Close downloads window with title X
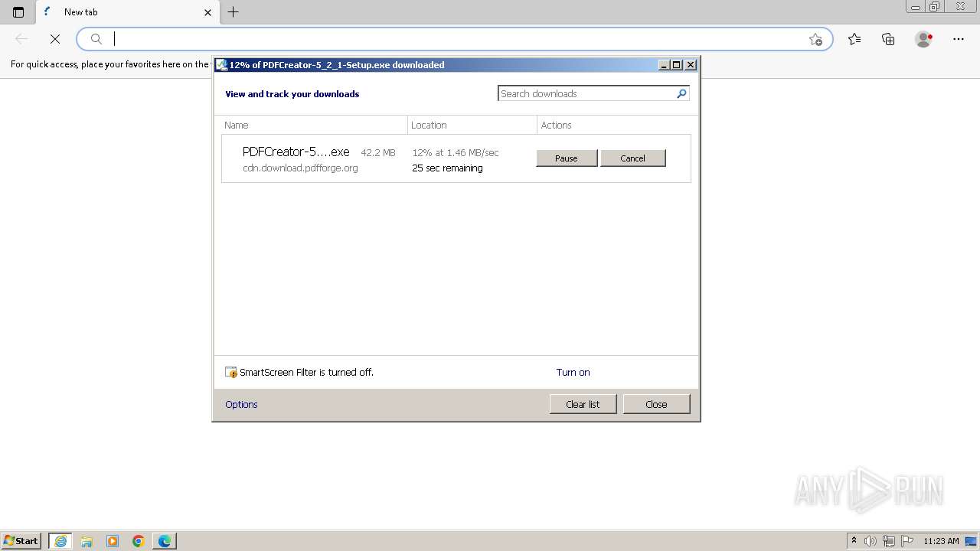Viewport: 980px width, 551px height. coord(691,65)
